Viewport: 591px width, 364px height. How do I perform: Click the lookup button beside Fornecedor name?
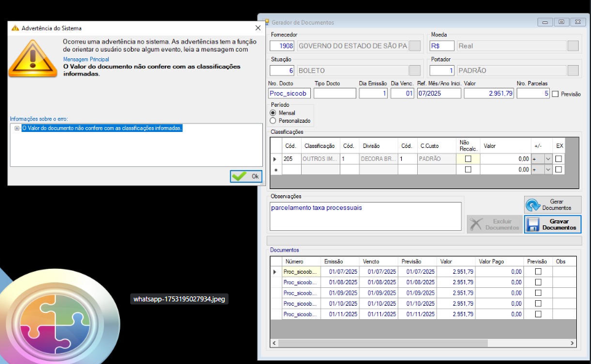pos(415,46)
